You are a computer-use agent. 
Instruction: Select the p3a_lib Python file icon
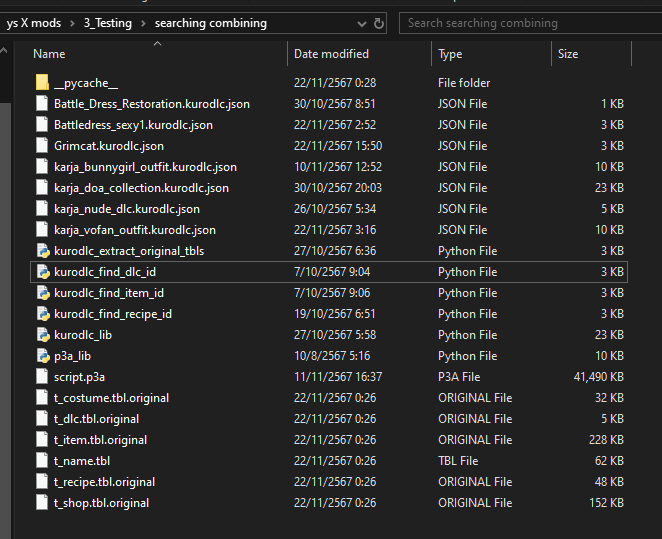pyautogui.click(x=43, y=356)
